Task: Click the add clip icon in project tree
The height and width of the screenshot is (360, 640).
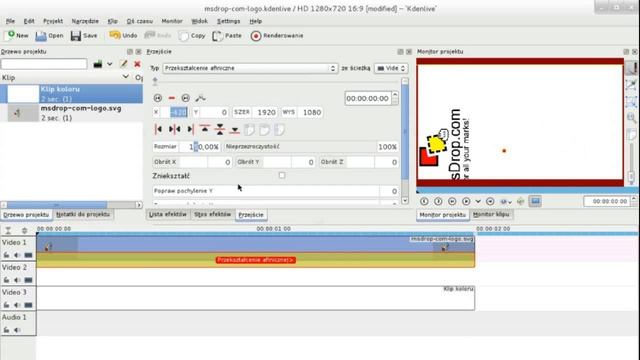Action: [x=98, y=64]
